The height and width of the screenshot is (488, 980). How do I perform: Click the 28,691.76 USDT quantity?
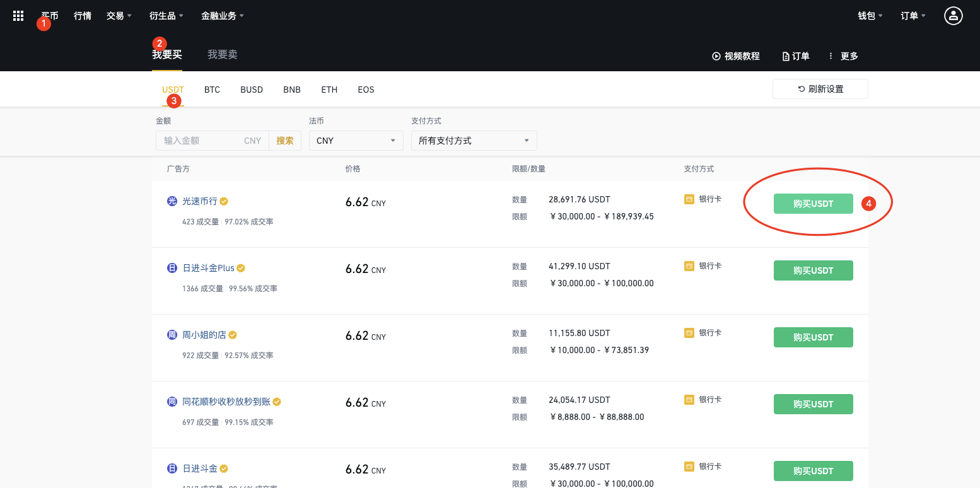pyautogui.click(x=580, y=199)
